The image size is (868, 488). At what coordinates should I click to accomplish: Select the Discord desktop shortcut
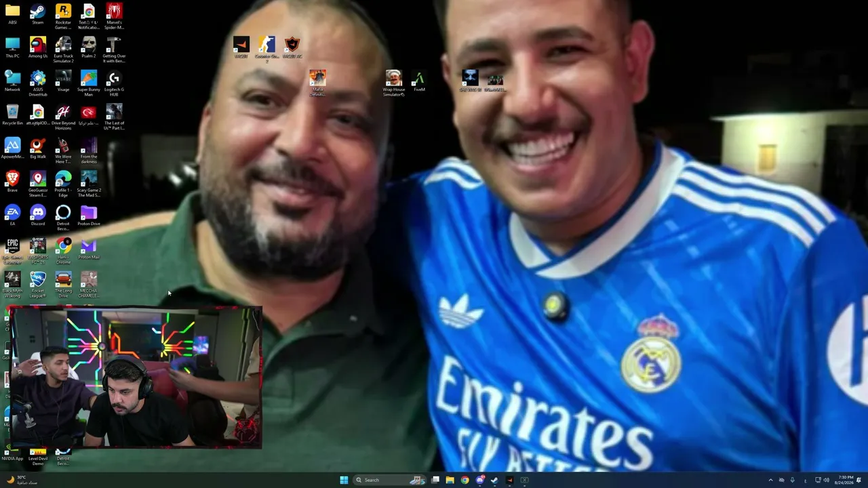point(38,215)
